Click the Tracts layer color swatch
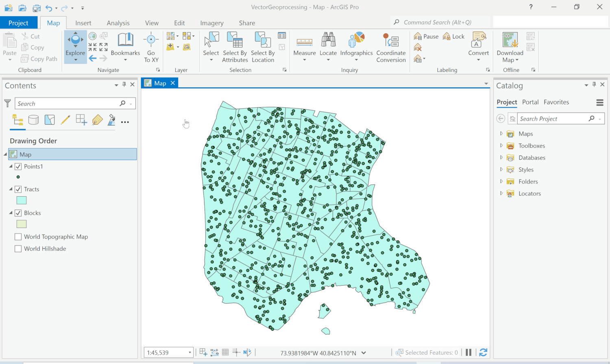This screenshot has height=364, width=610. click(21, 200)
